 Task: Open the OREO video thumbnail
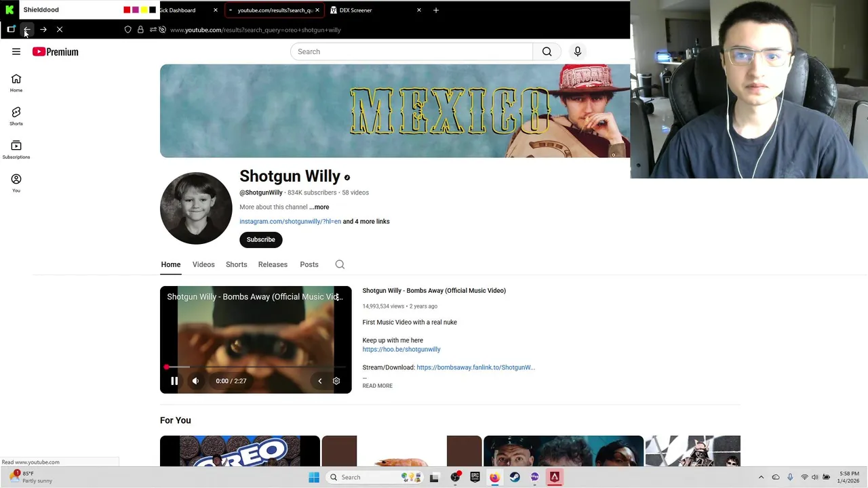240,451
